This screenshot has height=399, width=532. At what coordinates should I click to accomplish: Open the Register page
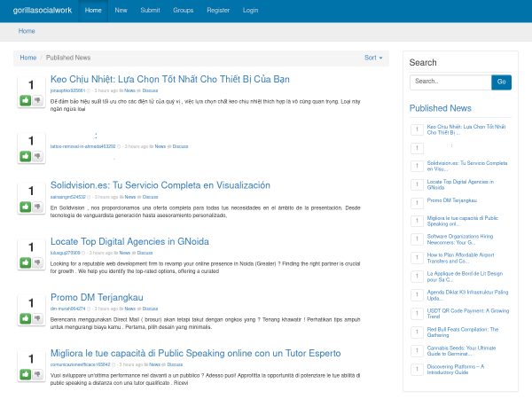coord(218,11)
